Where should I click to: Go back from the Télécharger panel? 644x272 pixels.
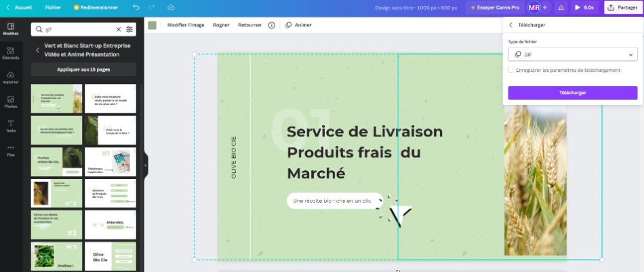coord(510,25)
